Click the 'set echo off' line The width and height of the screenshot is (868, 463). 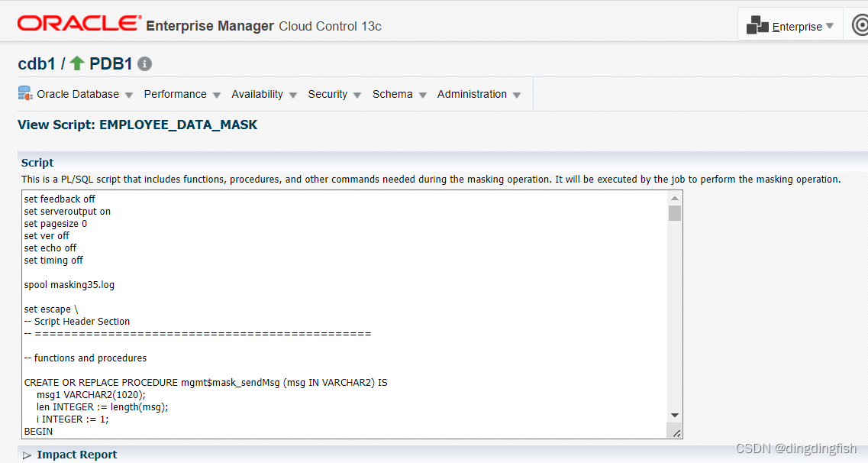(x=50, y=248)
